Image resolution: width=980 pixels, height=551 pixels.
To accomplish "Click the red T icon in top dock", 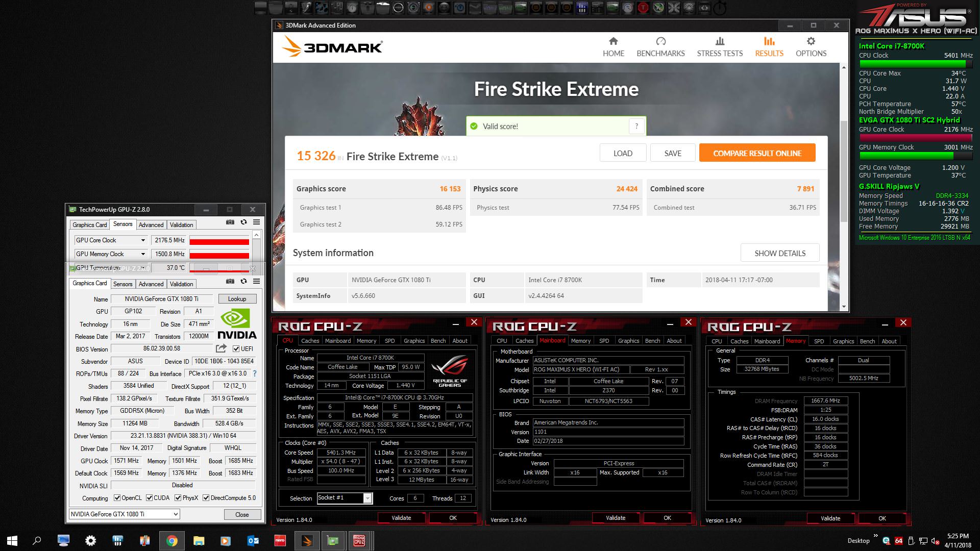I will 643,8.
